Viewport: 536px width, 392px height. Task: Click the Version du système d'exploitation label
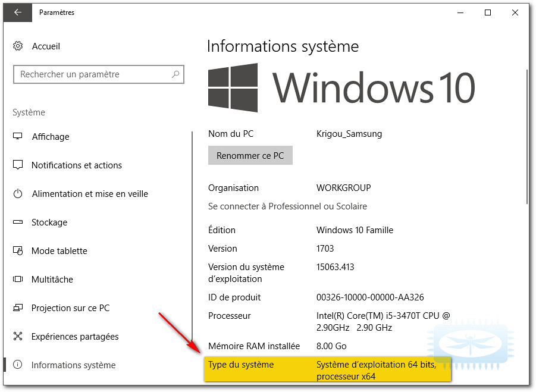246,272
